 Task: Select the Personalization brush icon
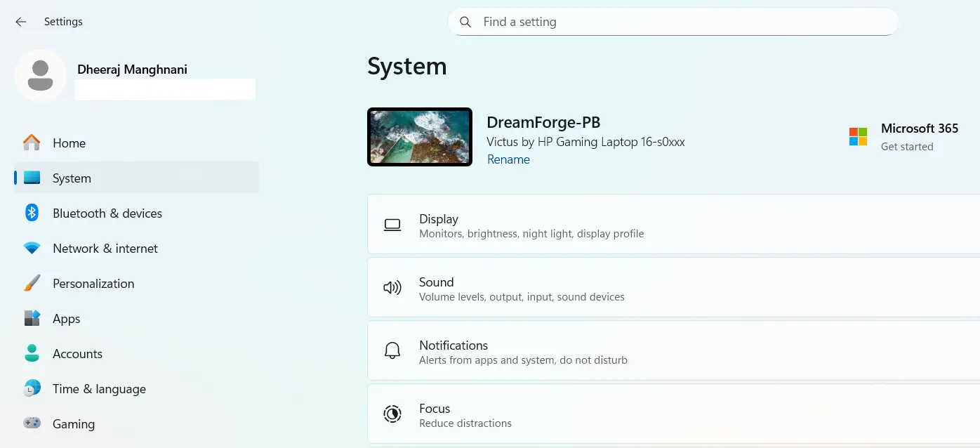coord(31,283)
